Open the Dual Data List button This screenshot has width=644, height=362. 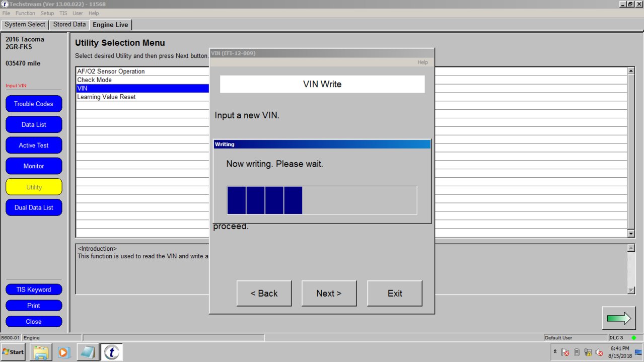point(34,207)
